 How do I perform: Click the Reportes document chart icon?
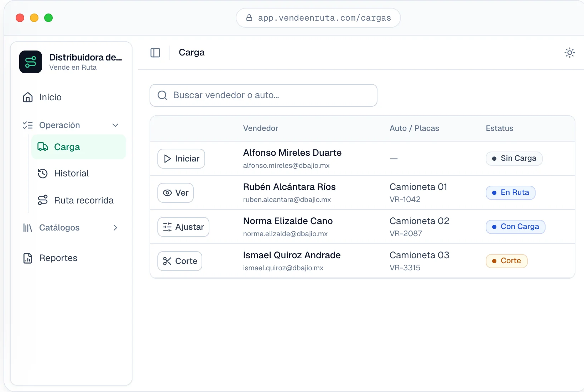tap(28, 258)
